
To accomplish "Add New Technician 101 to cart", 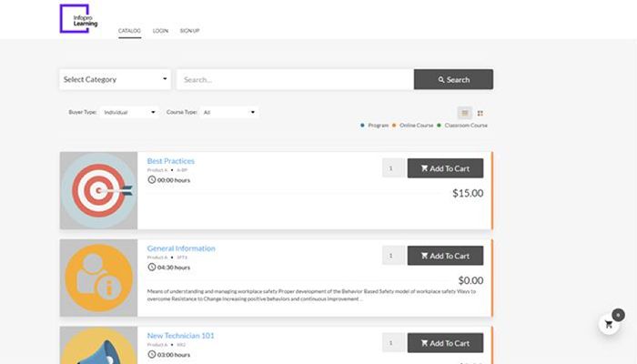I will click(x=445, y=343).
